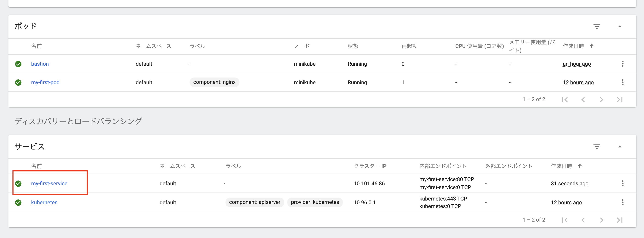Open the kubernetes service link

point(44,202)
